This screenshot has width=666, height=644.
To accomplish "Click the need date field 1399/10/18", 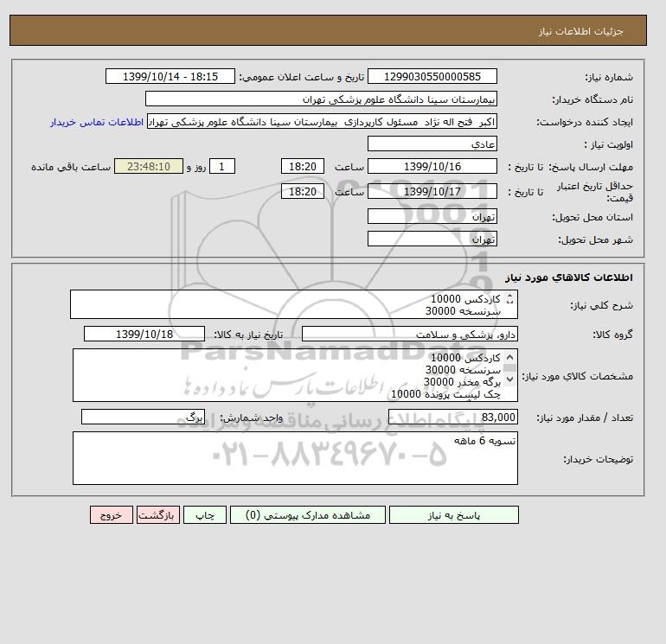I will point(144,334).
